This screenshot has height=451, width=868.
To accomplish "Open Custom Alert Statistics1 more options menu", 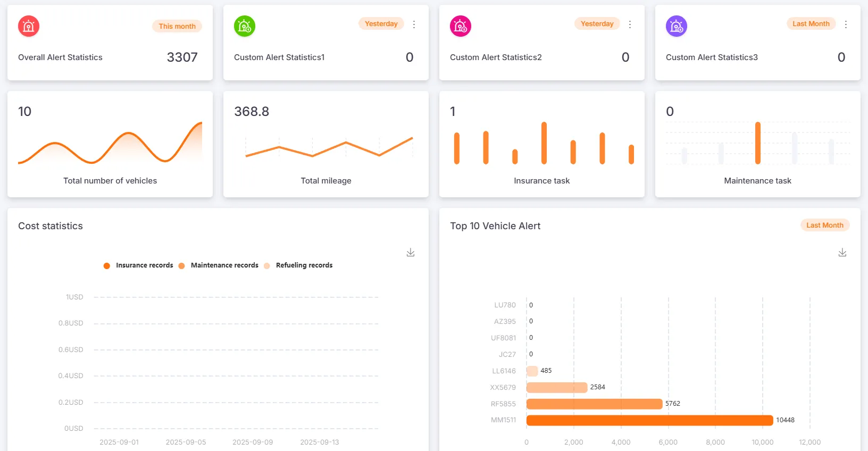I will click(414, 24).
